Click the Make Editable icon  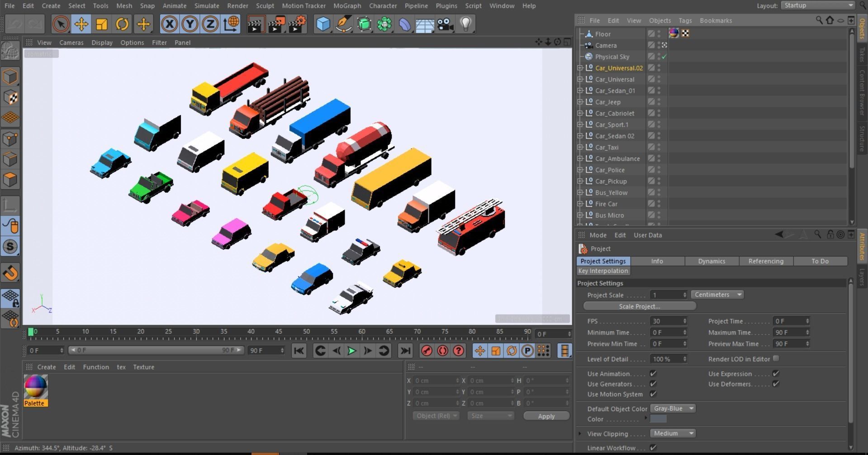pyautogui.click(x=10, y=52)
